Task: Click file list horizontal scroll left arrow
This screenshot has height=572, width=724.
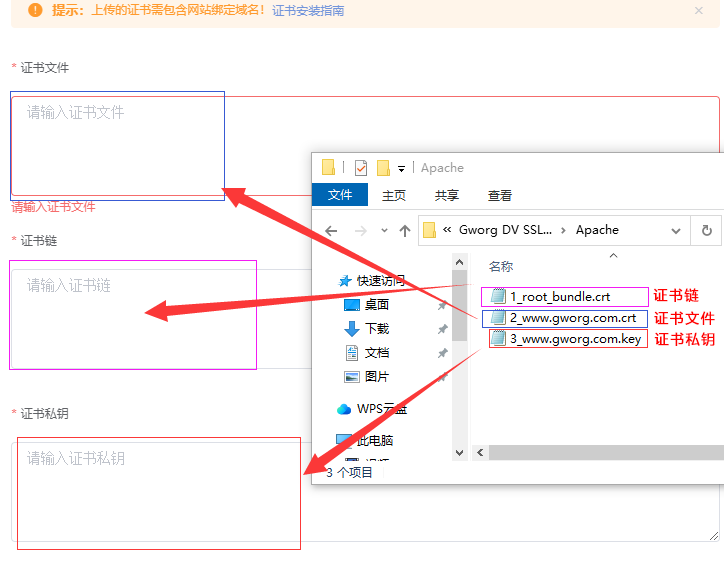Action: click(481, 452)
